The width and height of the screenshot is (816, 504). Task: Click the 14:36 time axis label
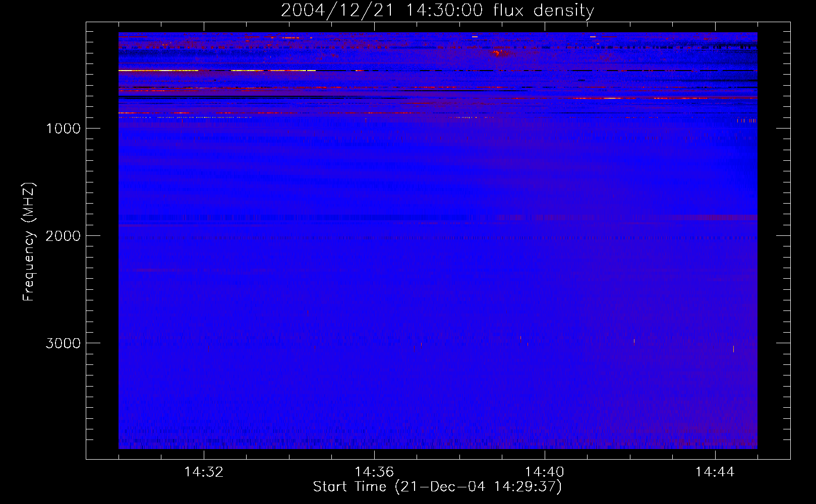374,472
